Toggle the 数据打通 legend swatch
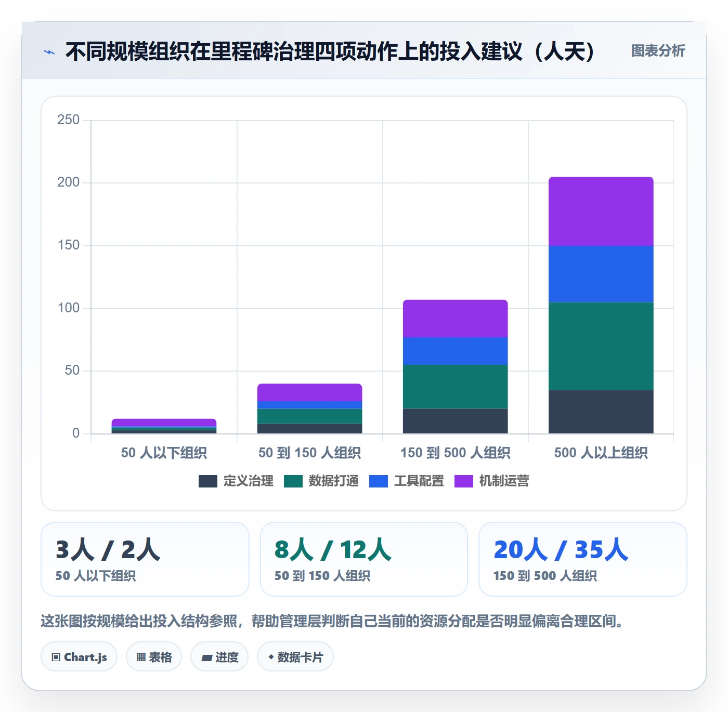Screen dimensions: 728x712 pos(293,481)
